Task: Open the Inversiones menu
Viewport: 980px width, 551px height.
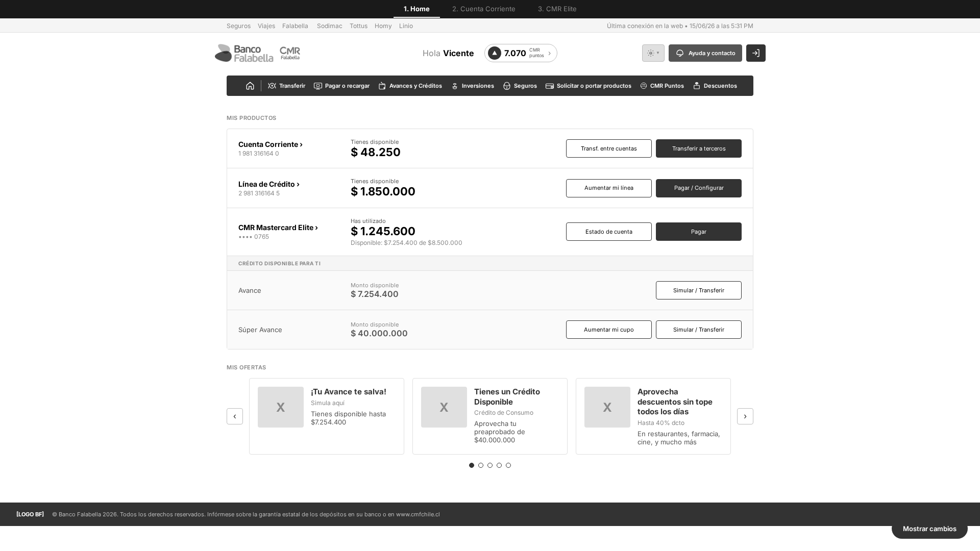Action: (x=472, y=86)
